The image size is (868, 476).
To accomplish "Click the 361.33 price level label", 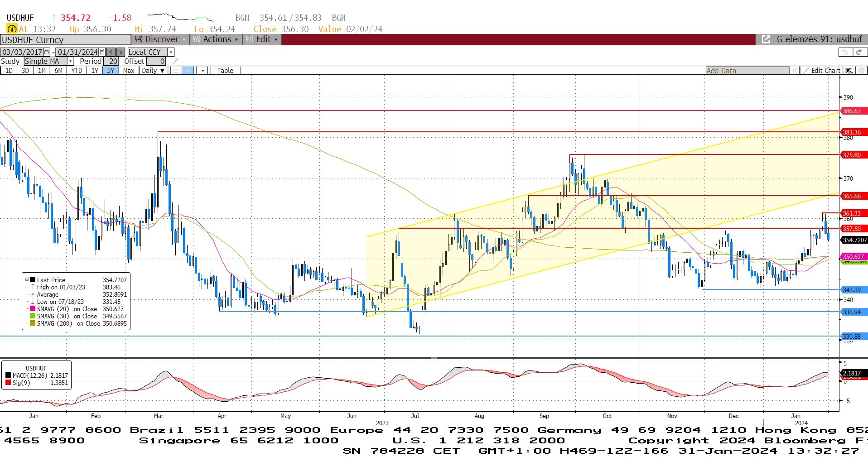I will pyautogui.click(x=854, y=213).
